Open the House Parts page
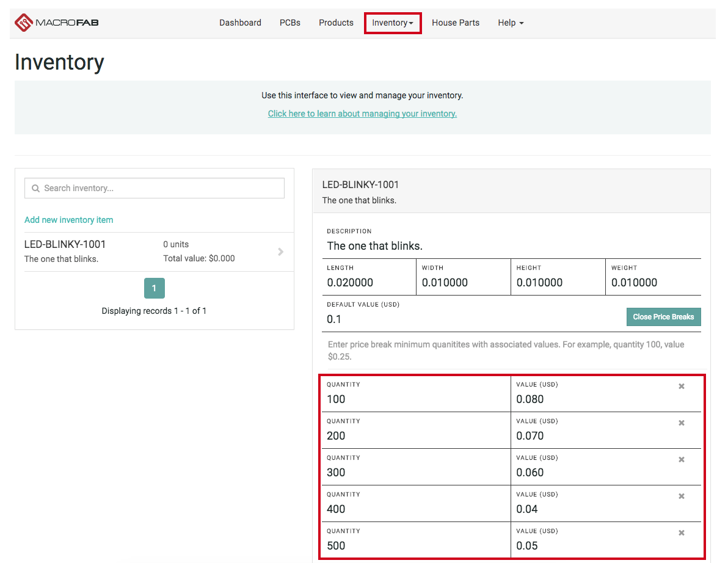 click(x=456, y=23)
